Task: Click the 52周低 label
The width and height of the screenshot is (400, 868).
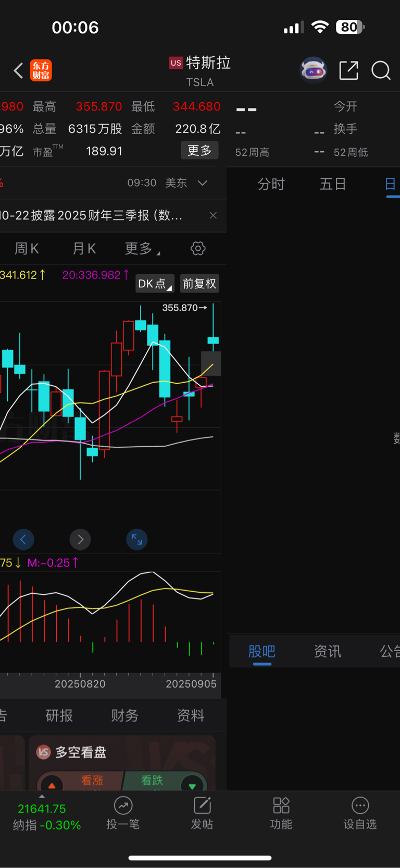Action: click(x=351, y=152)
